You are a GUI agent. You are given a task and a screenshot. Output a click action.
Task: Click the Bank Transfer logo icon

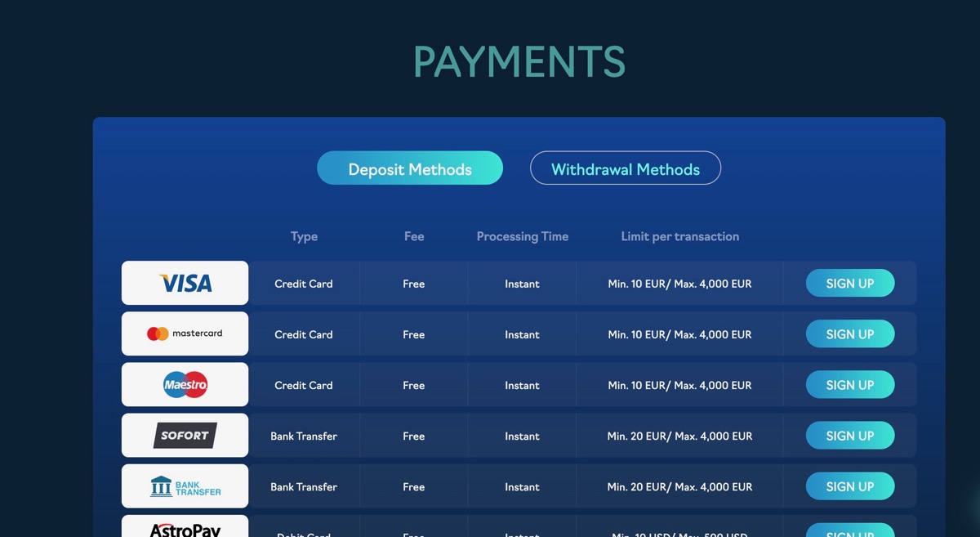[x=185, y=486]
